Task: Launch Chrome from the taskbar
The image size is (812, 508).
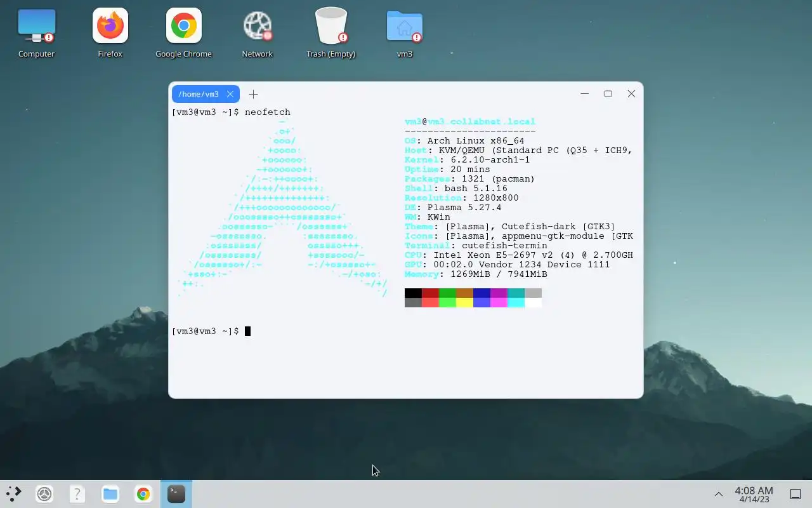Action: click(143, 494)
